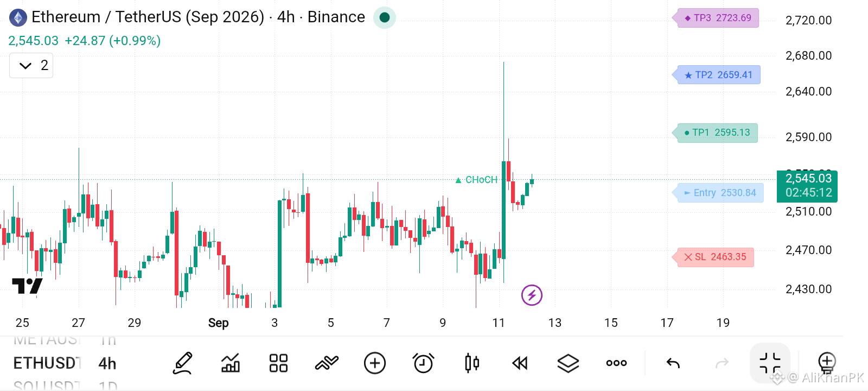The width and height of the screenshot is (868, 391).
Task: Select the pencil drawing tool
Action: 183,363
